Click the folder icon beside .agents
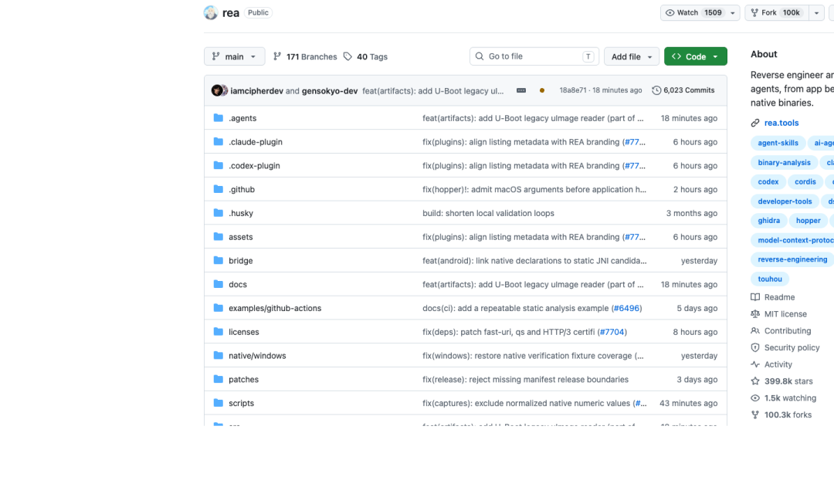 218,117
